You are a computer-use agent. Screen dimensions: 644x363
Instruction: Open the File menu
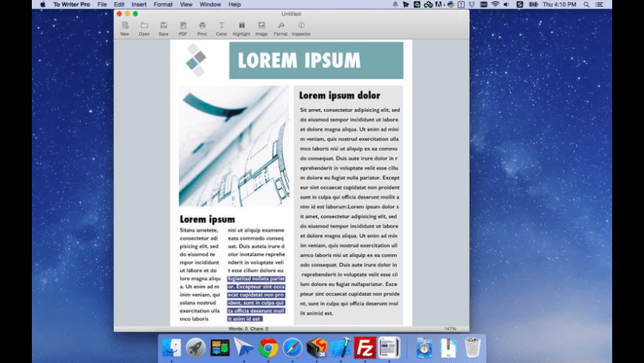click(102, 4)
